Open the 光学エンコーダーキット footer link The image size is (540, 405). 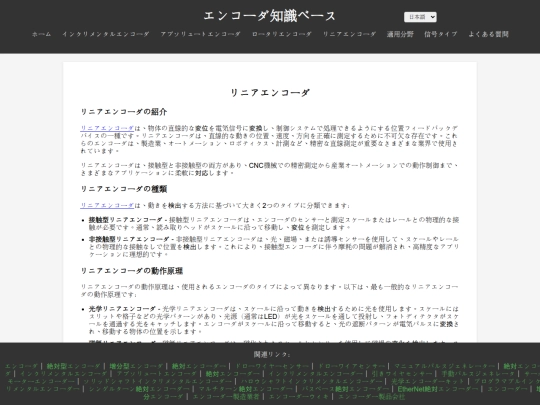428,381
